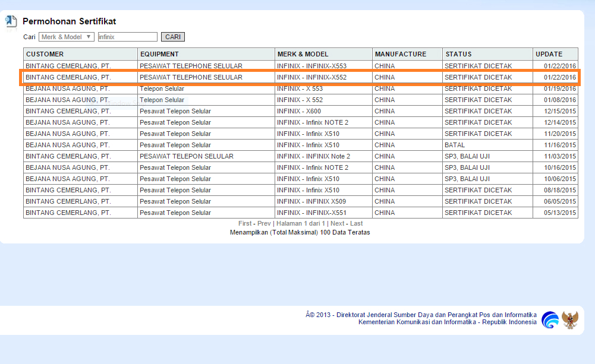Screen dimensions: 595x364
Task: Click equipment cell in the X600 row
Action: [x=206, y=111]
